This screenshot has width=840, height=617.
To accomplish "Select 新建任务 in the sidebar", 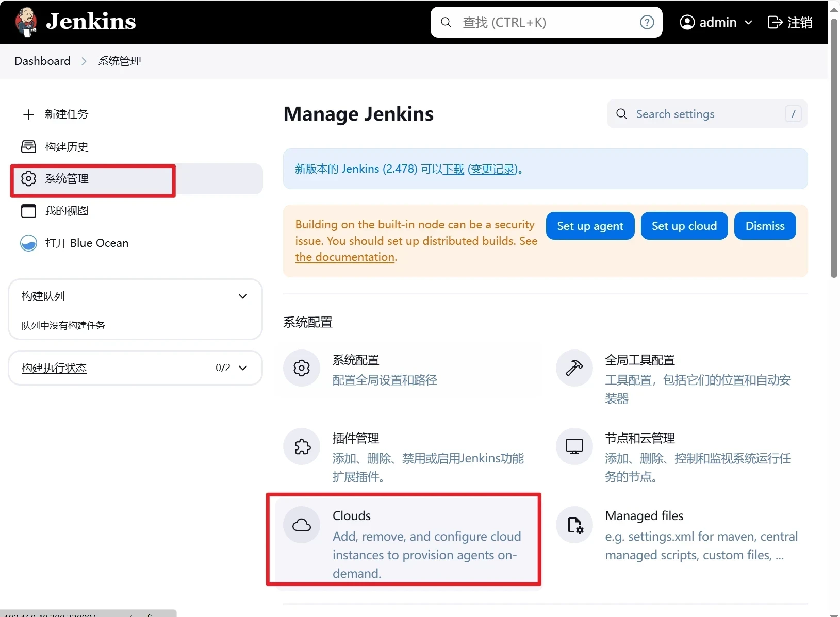I will [x=67, y=114].
